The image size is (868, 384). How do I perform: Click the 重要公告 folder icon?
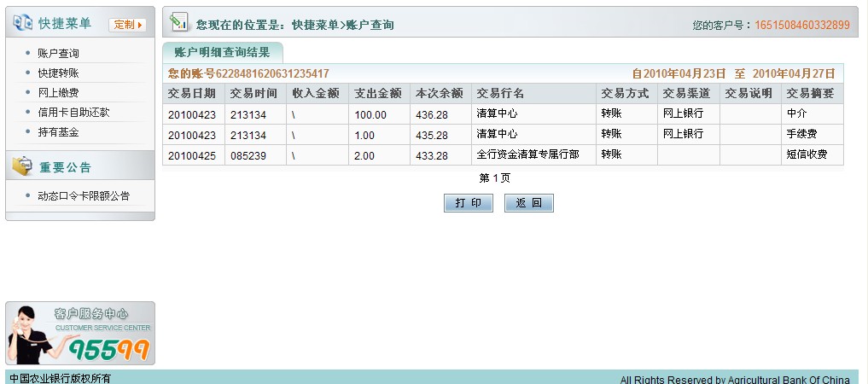coord(23,166)
